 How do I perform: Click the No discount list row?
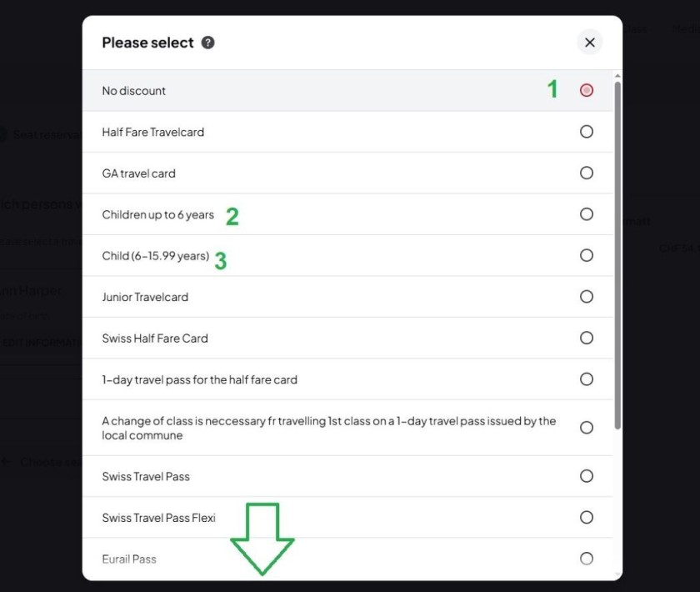[250, 89]
